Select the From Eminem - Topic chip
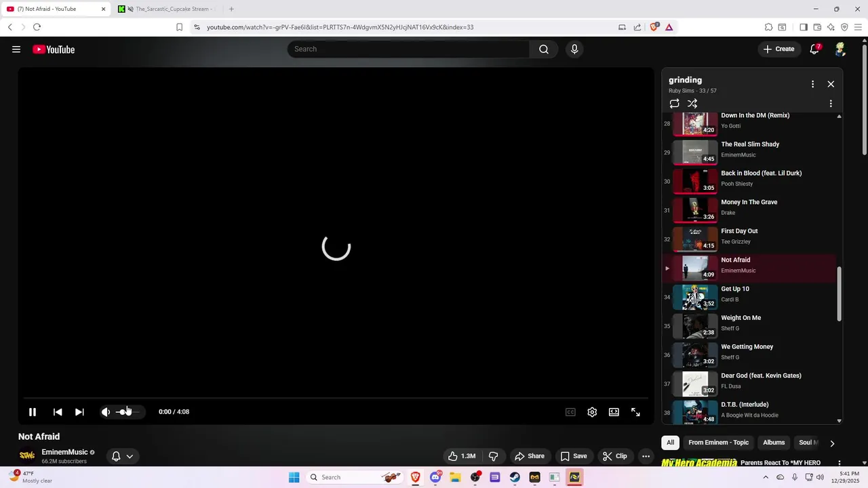This screenshot has height=488, width=868. coord(718,443)
